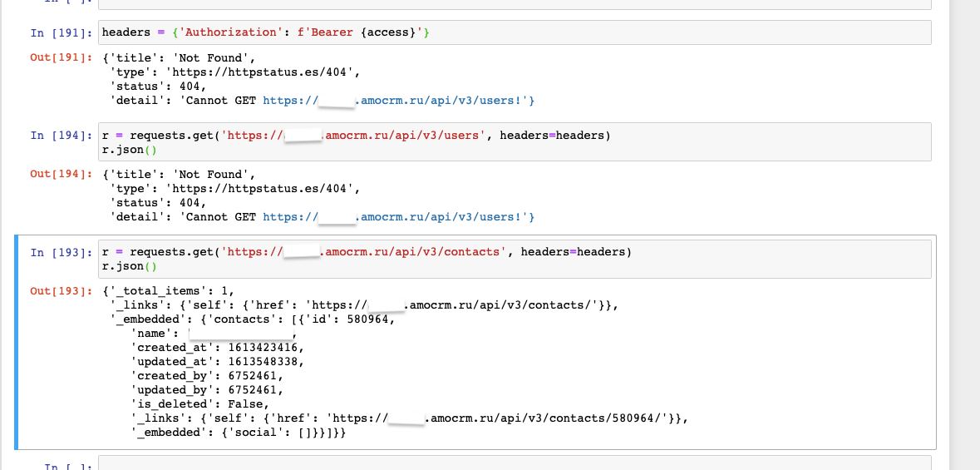Screen dimensions: 980x470
Task: Click 'status': 404 in Out[194]
Action: (158, 203)
